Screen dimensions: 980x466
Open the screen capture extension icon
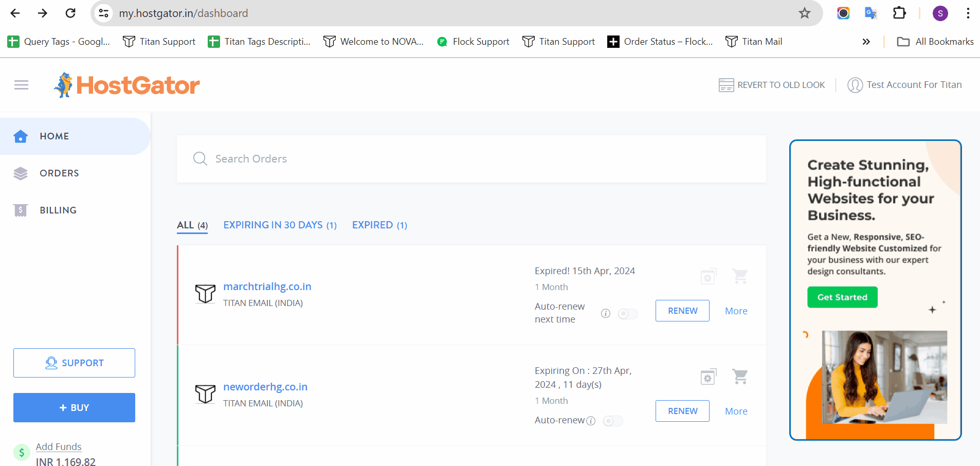[843, 13]
